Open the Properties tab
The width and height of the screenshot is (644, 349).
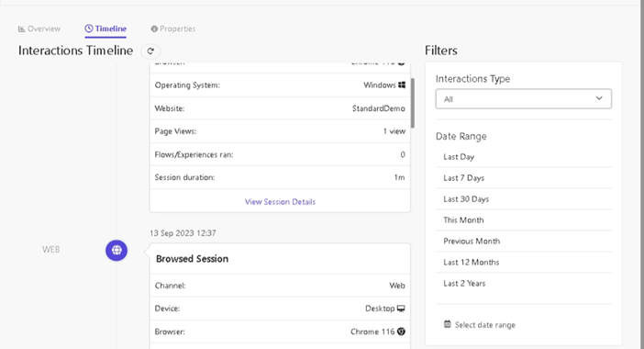tap(172, 28)
